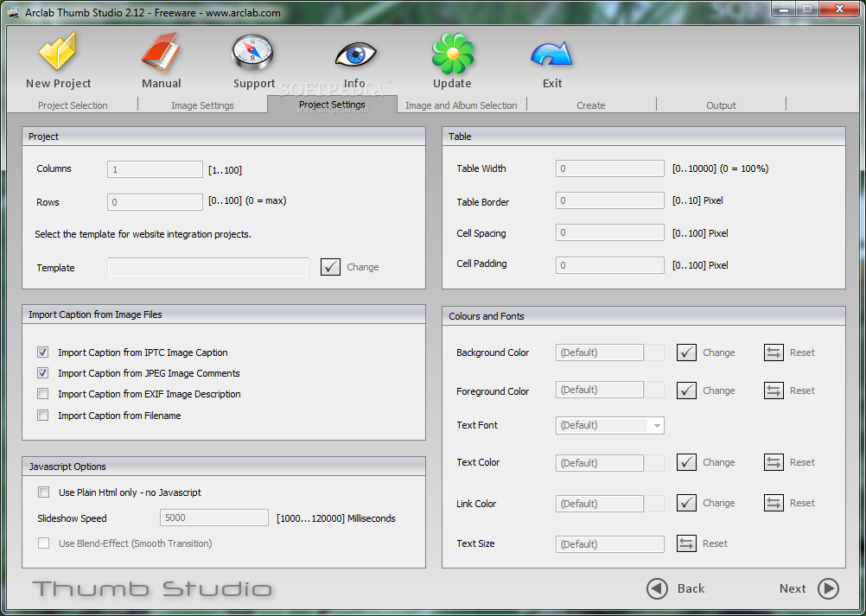This screenshot has height=616, width=866.
Task: Click Text Color Reset arrows icon
Action: pyautogui.click(x=774, y=462)
